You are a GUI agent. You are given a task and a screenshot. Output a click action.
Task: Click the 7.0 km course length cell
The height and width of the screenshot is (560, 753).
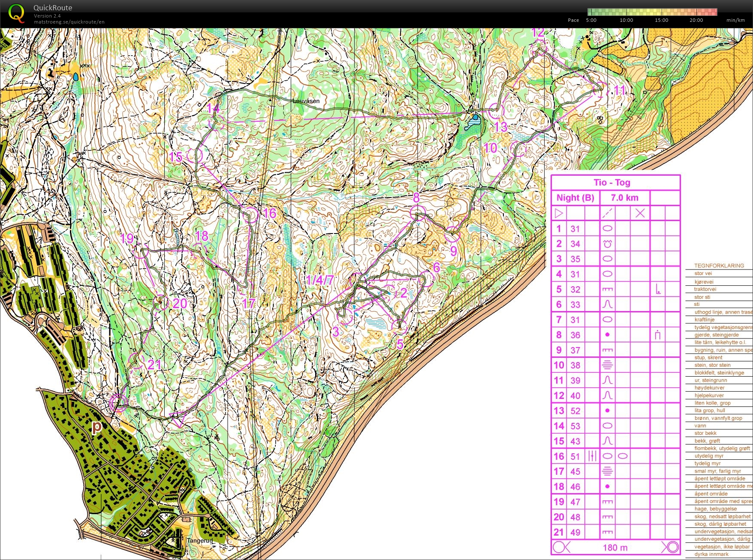click(x=624, y=198)
